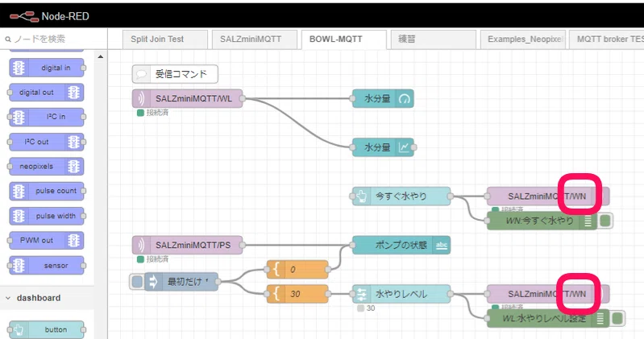The image size is (644, 339).
Task: Select the 今すぐ水やり SALZminiMQTT/WN mqtt out node
Action: [x=548, y=196]
